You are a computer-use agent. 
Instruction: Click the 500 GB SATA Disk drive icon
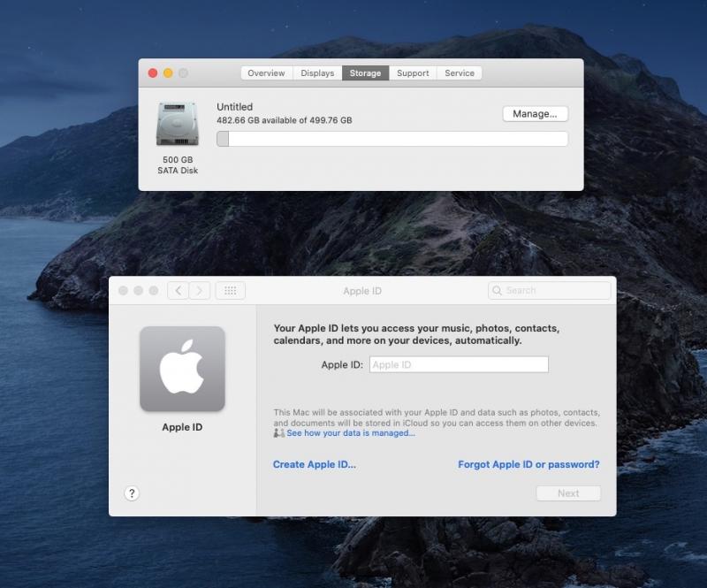[x=178, y=124]
